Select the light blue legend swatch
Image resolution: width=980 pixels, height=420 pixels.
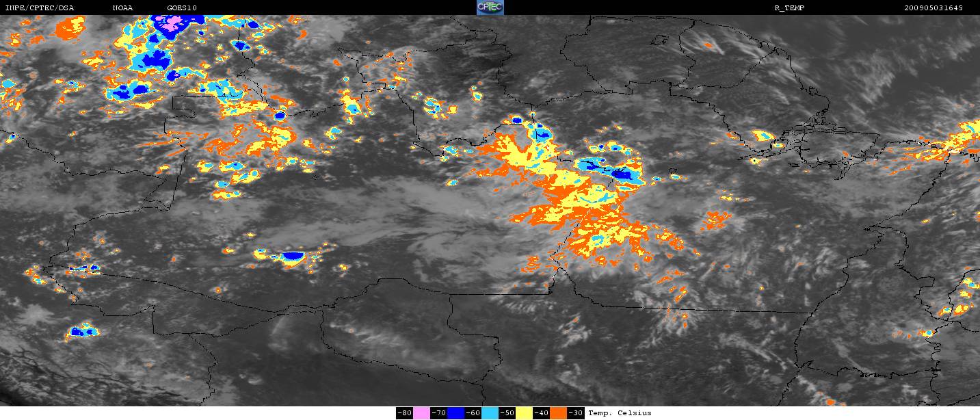[490, 413]
